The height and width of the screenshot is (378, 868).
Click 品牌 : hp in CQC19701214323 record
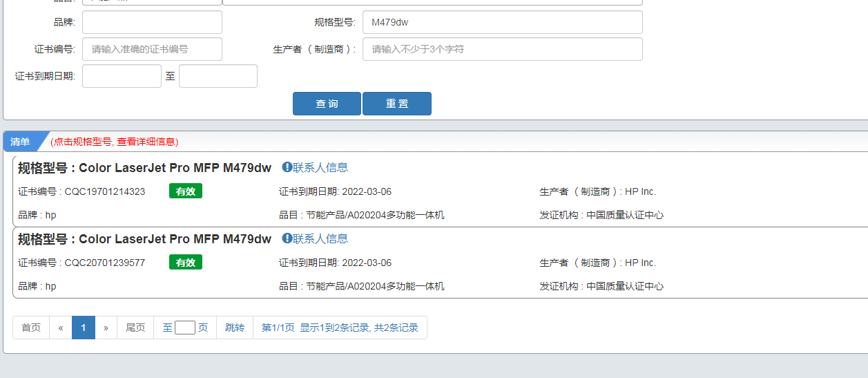click(x=37, y=215)
